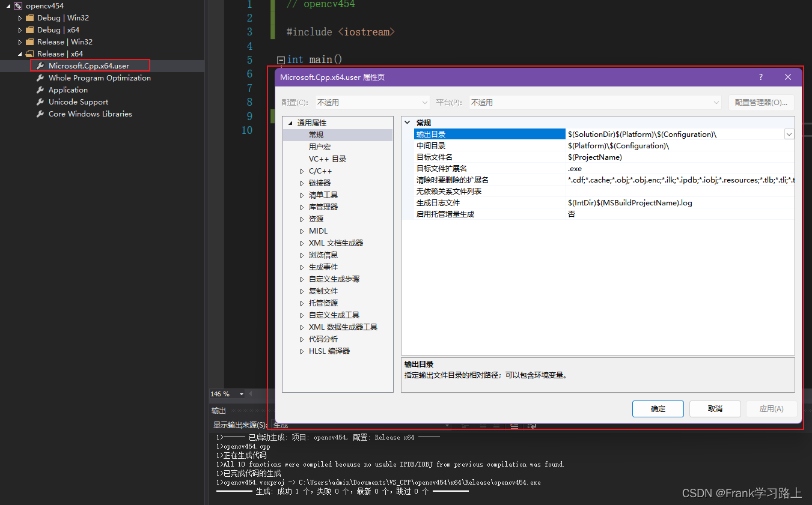
Task: Click wrench icon beside Application sheet
Action: point(41,90)
